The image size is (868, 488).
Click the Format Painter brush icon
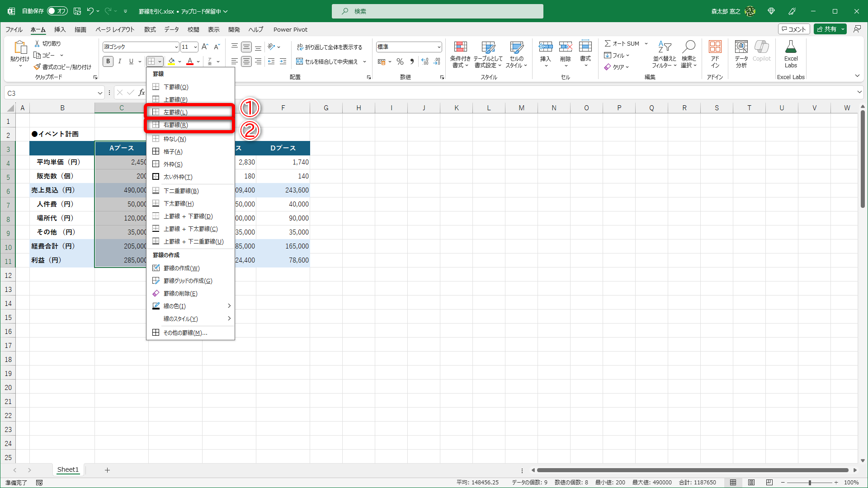37,67
